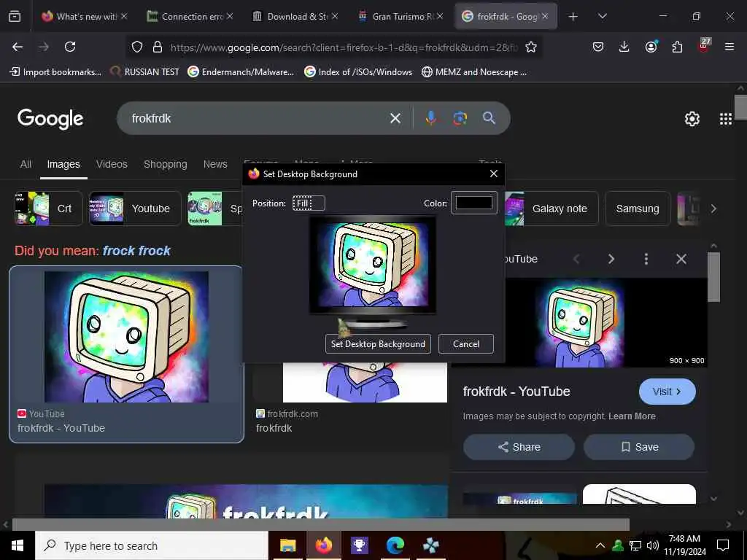
Task: Open the Windows Start menu
Action: coord(18,545)
